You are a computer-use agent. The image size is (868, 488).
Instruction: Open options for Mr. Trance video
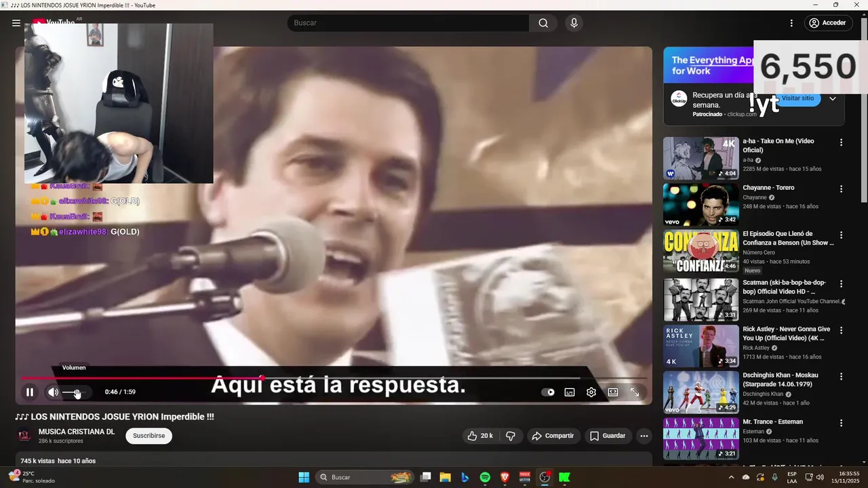[841, 423]
